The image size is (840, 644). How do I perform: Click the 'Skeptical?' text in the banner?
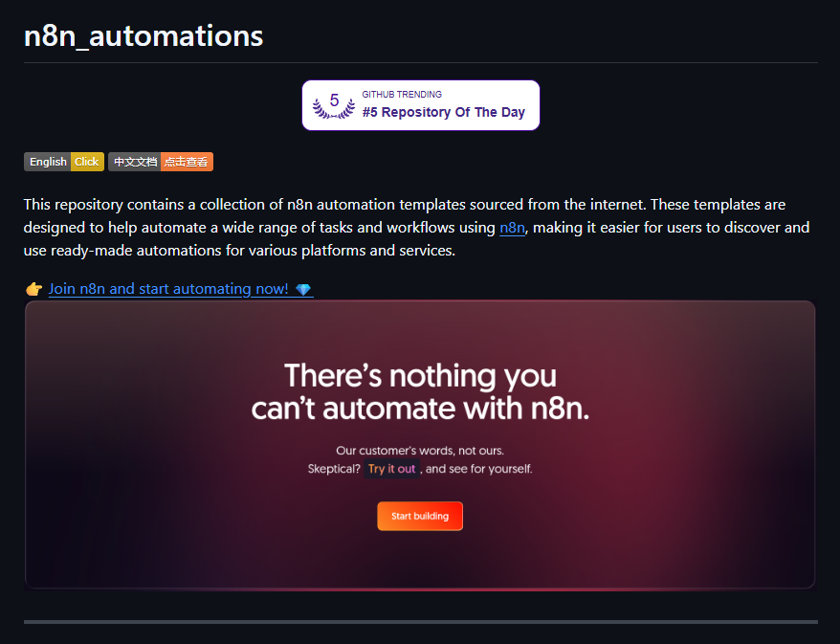pyautogui.click(x=334, y=469)
